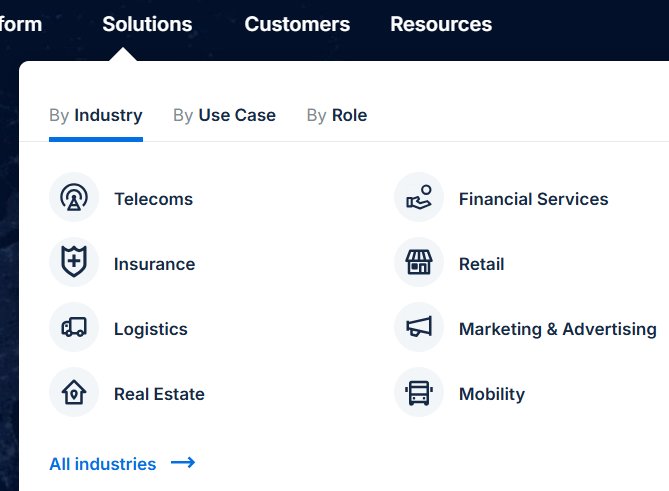Open the Solutions menu
This screenshot has height=491, width=669.
(147, 24)
